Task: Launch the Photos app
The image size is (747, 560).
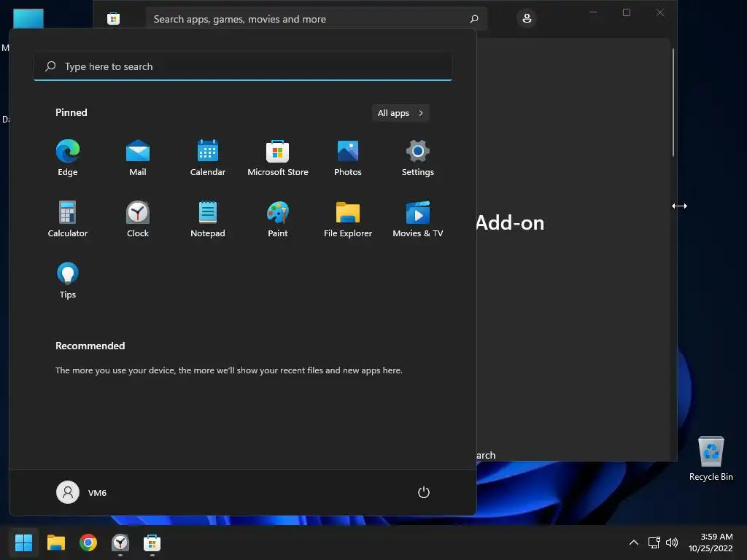Action: click(x=348, y=157)
